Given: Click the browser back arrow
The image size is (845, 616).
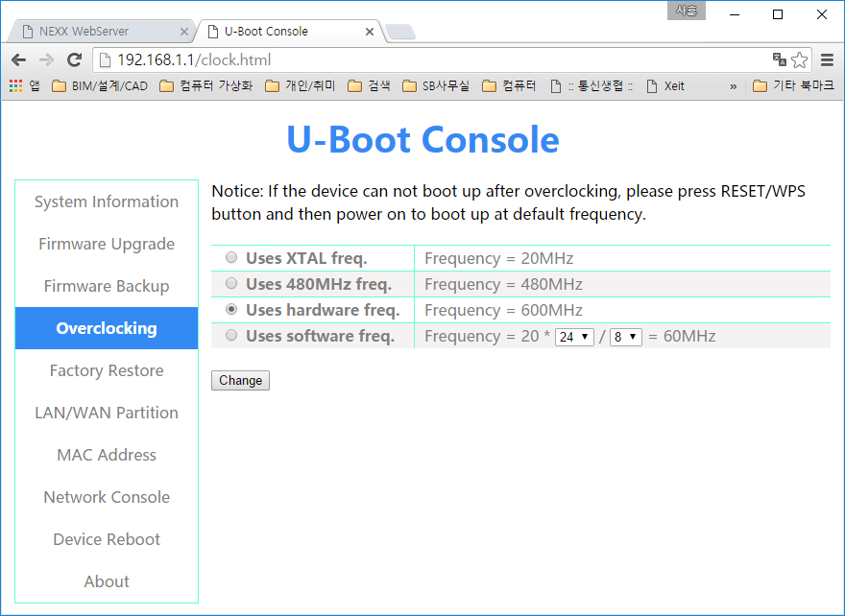Looking at the screenshot, I should 19,59.
